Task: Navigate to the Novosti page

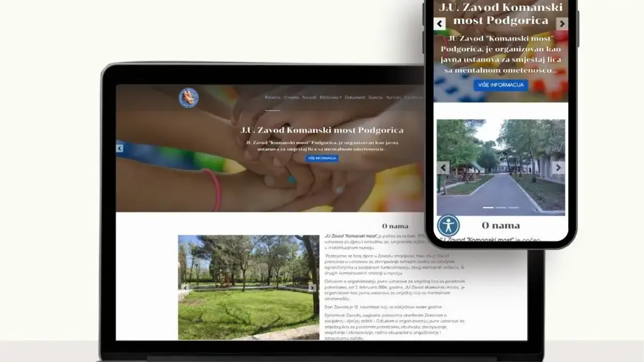Action: click(x=309, y=98)
